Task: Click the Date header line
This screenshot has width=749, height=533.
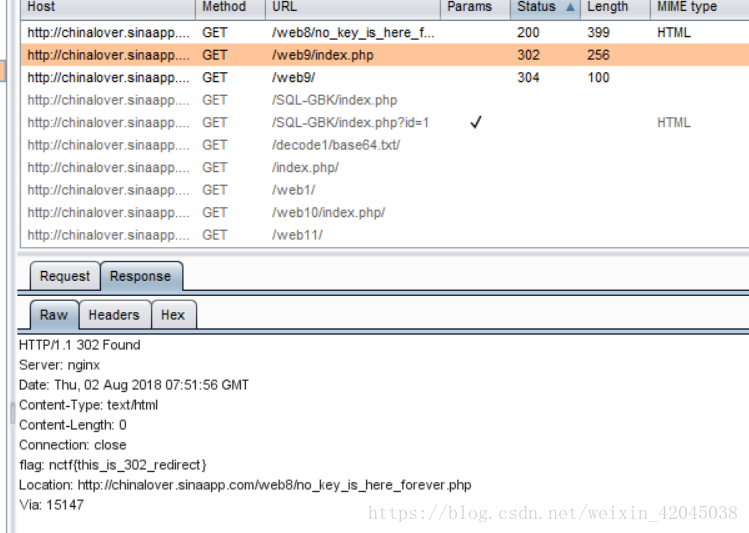Action: [134, 385]
